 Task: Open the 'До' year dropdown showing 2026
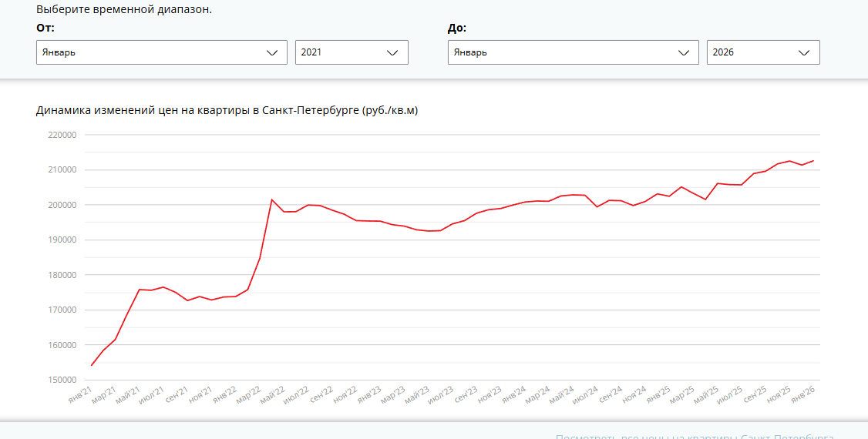[763, 52]
